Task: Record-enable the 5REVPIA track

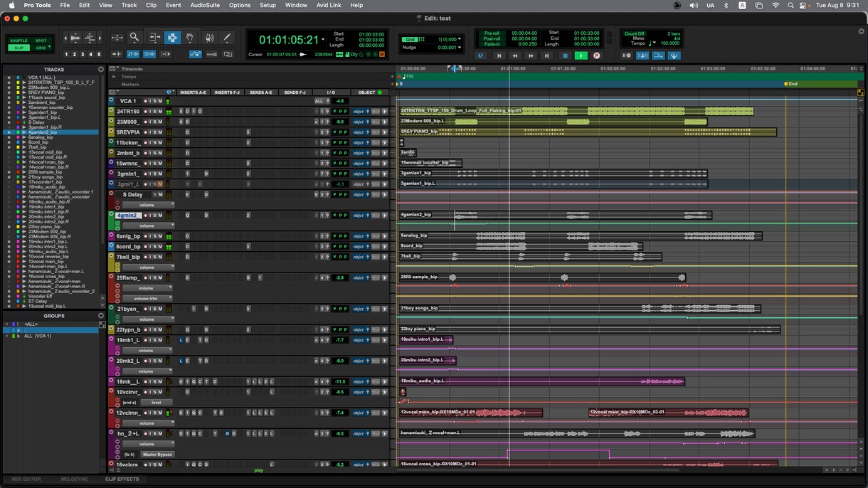Action: (145, 132)
